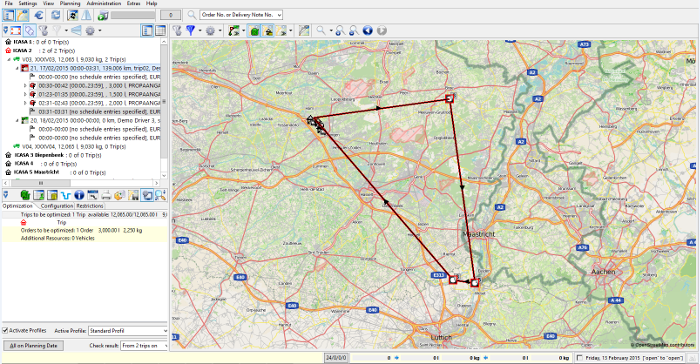Screen dimensions: 700x364
Task: Open the Planning menu
Action: tap(70, 3)
